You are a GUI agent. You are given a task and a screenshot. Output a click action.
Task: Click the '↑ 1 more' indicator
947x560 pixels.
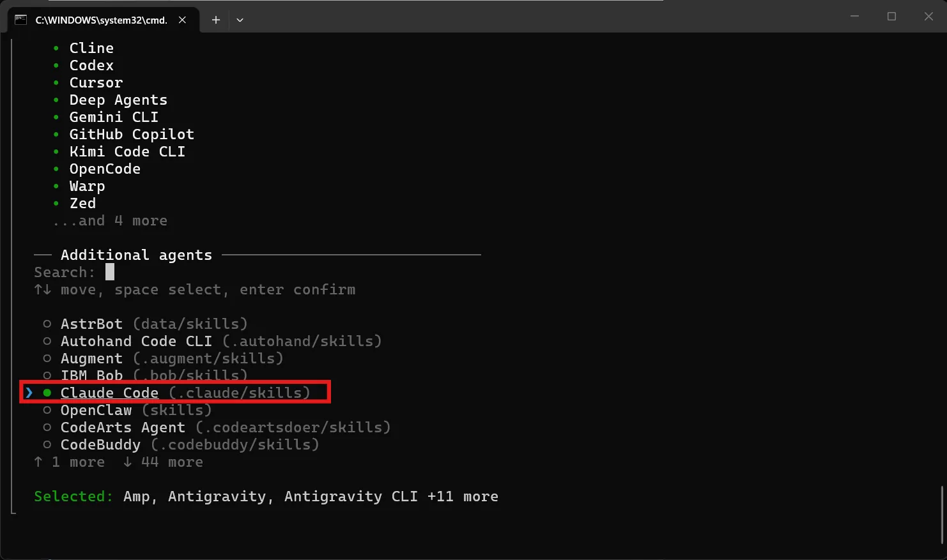(x=69, y=462)
